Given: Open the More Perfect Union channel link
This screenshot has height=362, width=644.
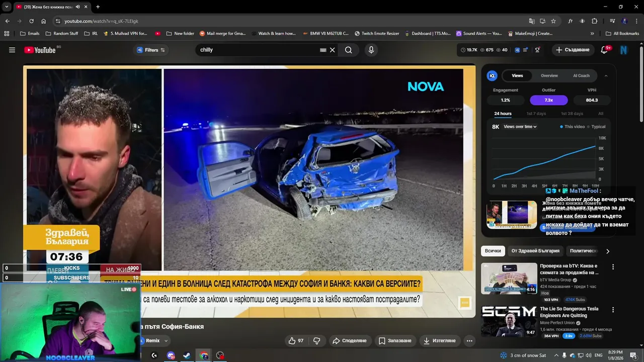Looking at the screenshot, I should 557,323.
